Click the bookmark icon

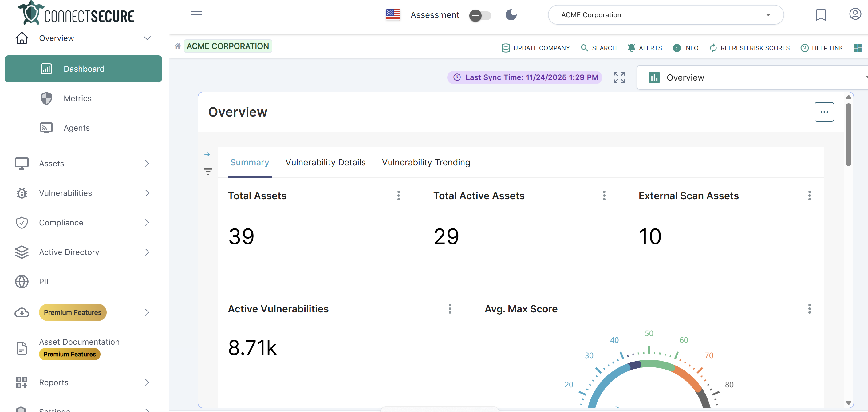tap(820, 15)
